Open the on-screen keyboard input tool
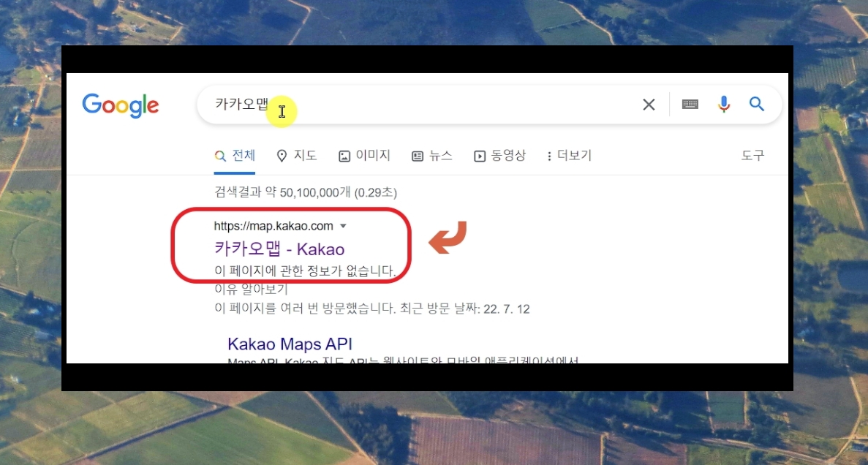The width and height of the screenshot is (868, 465). [x=690, y=104]
